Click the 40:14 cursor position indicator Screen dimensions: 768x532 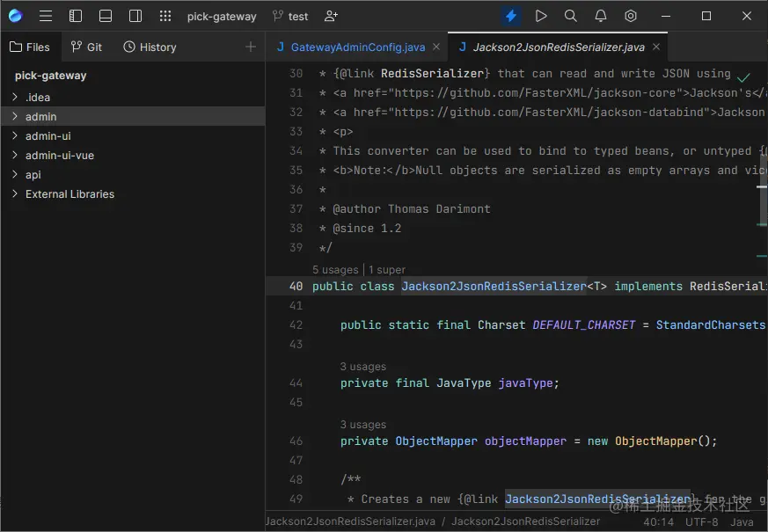658,522
